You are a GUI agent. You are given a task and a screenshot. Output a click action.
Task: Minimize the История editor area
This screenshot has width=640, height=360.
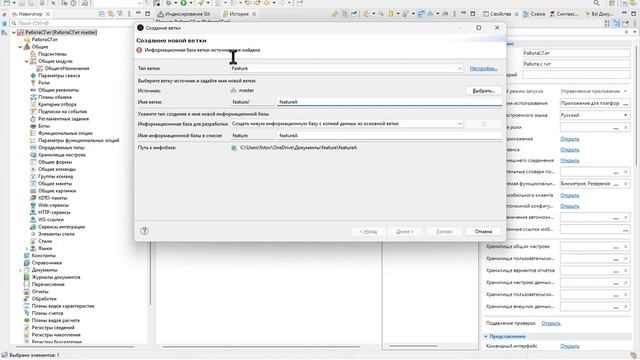pyautogui.click(x=463, y=13)
